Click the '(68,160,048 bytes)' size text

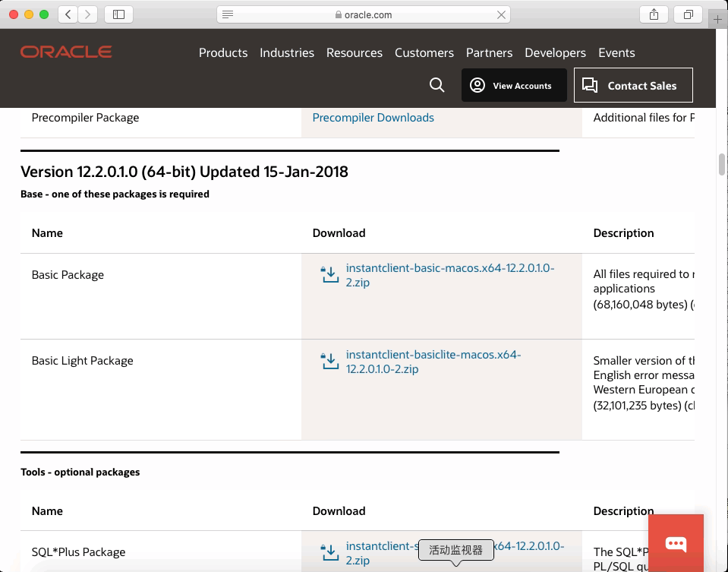pyautogui.click(x=640, y=305)
